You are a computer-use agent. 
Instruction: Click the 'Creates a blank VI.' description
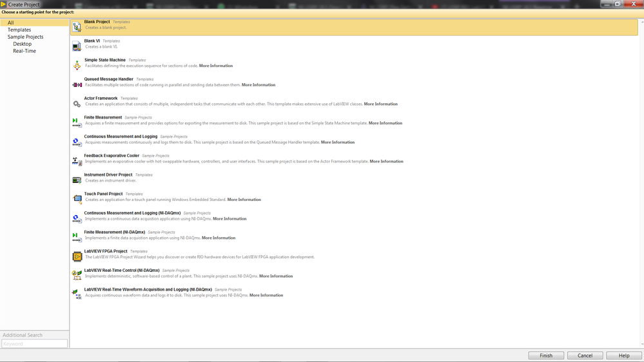(101, 47)
